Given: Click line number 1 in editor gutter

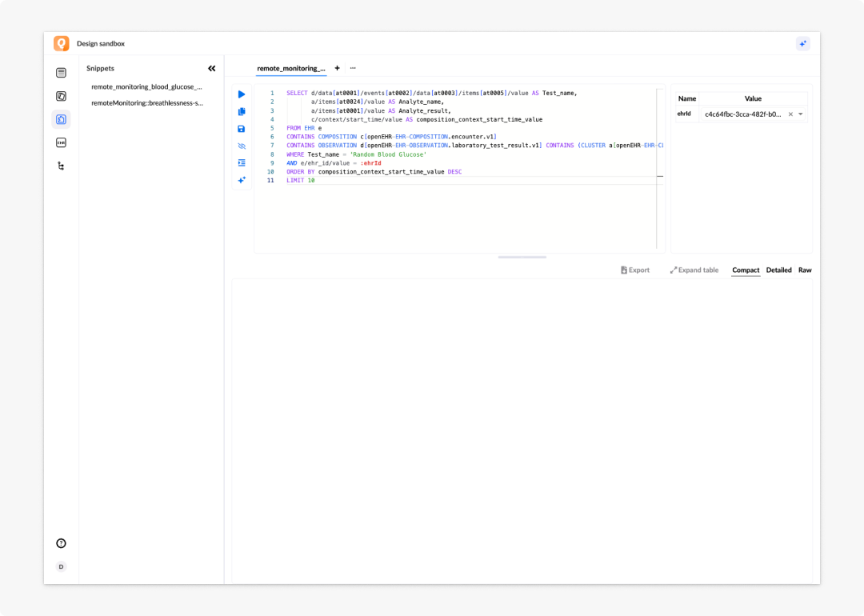Looking at the screenshot, I should click(x=272, y=93).
